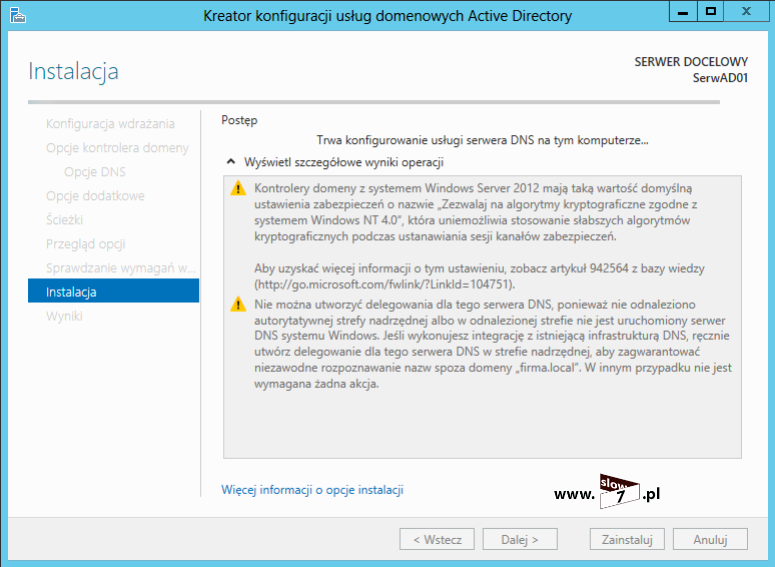Collapse the detailed operation results chevron

[231, 162]
